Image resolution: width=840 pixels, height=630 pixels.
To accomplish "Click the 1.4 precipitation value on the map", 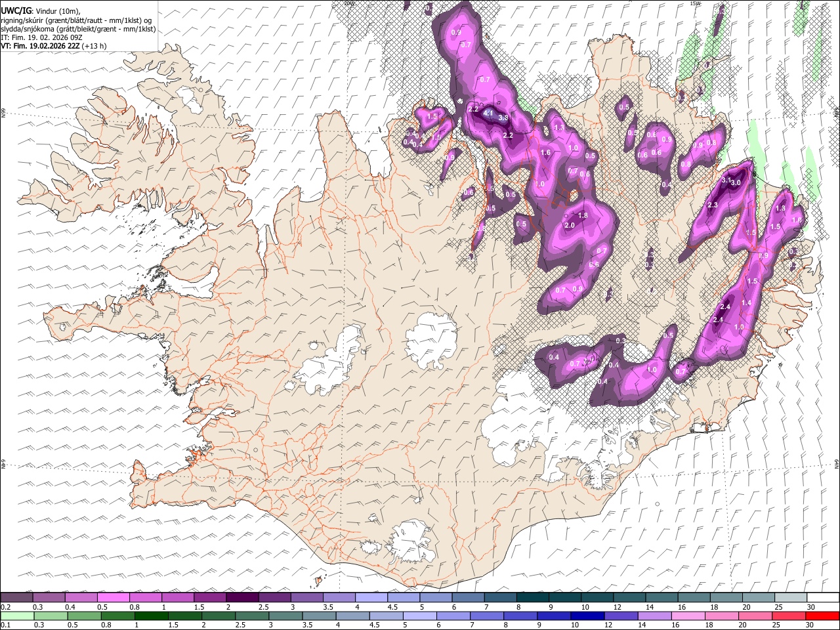I will tap(746, 303).
